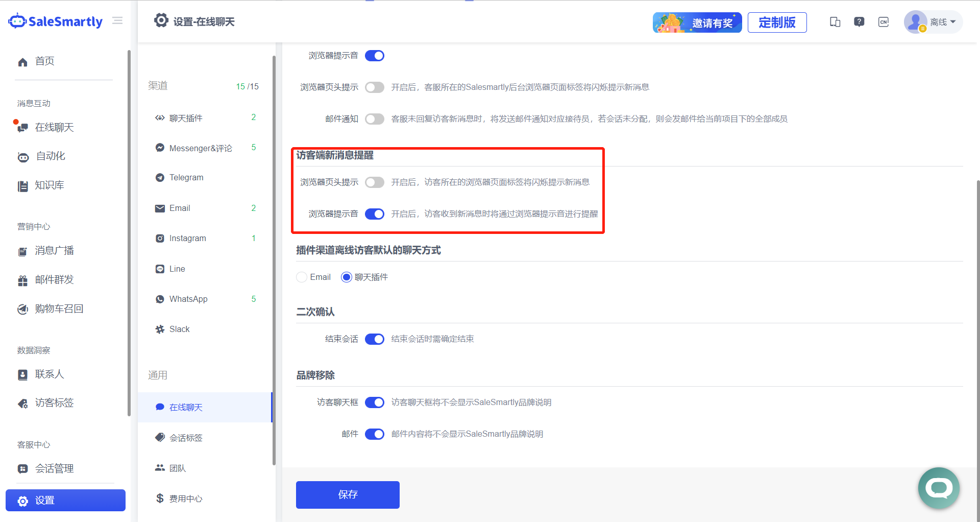Click the invite rewards (邀请有奖) banner

pyautogui.click(x=697, y=22)
